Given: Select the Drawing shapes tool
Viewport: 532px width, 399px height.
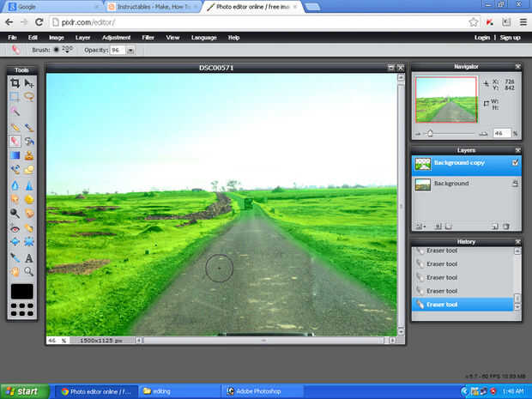Looking at the screenshot, I should click(x=29, y=170).
